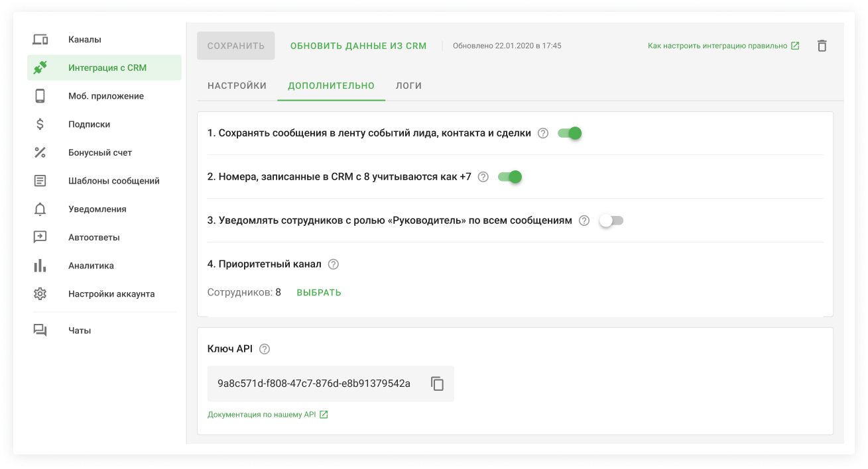868x469 pixels.
Task: Click the trash delete icon
Action: 822,46
